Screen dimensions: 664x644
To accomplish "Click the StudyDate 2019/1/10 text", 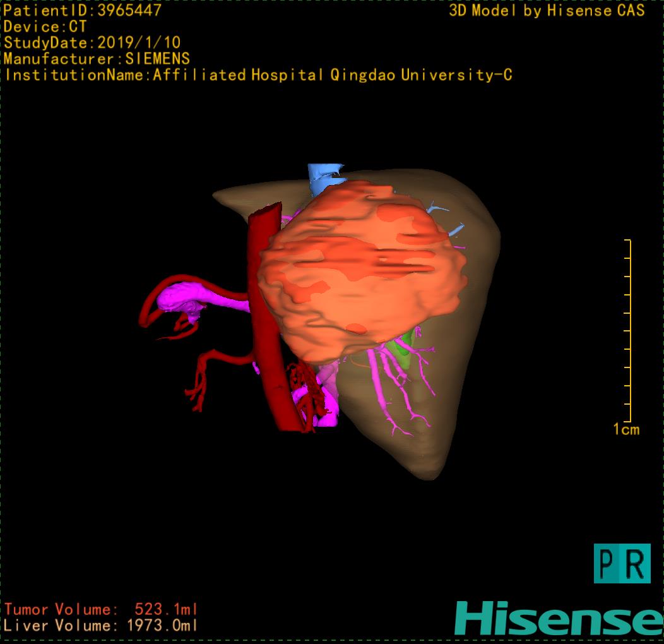I will pos(92,43).
